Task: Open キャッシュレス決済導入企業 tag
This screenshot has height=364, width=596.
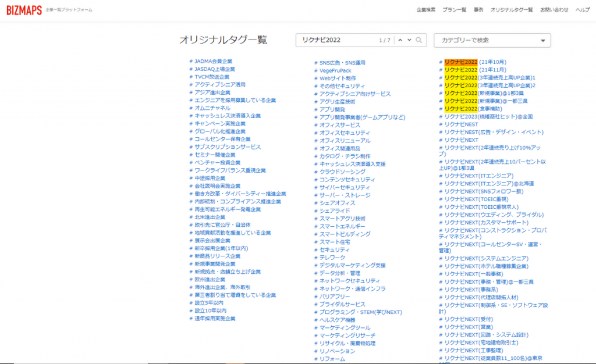Action: click(x=228, y=116)
